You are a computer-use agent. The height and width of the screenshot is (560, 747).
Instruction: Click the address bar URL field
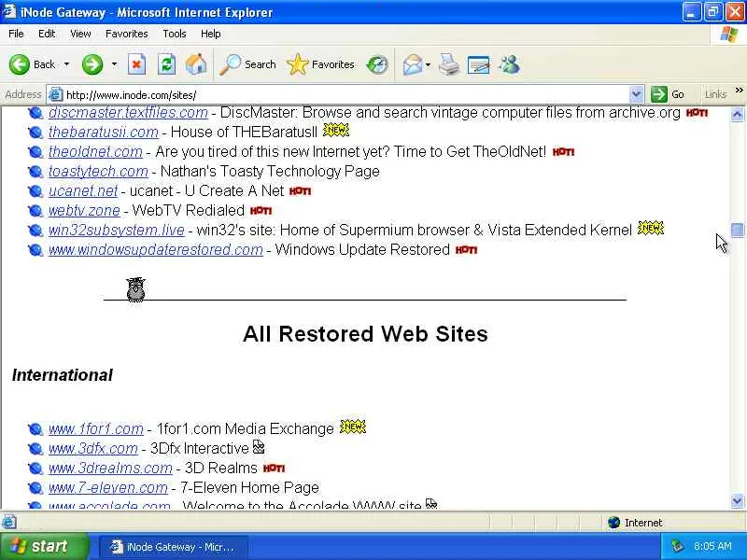pyautogui.click(x=345, y=95)
